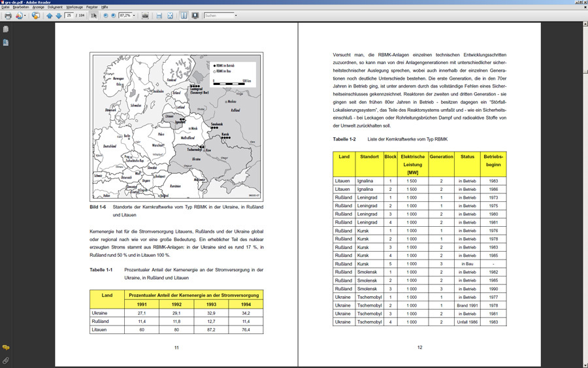Click Rußland row label in Tabelle 1-1
The image size is (588, 368).
(x=100, y=322)
